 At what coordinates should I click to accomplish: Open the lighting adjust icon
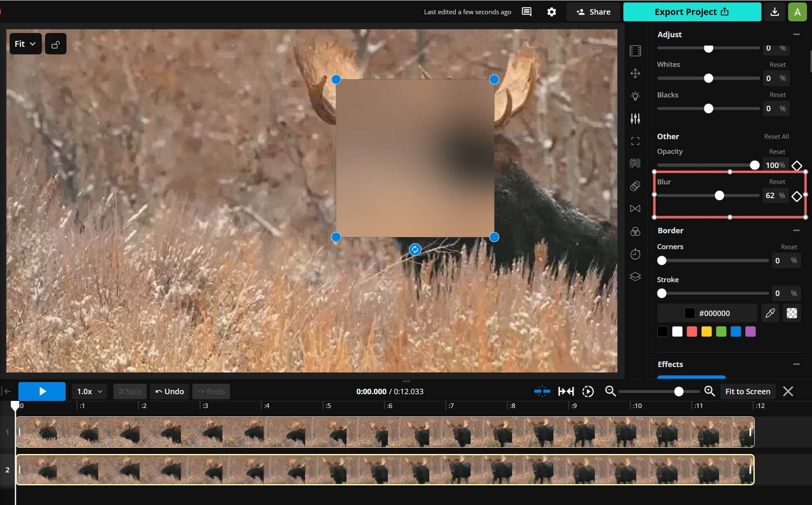pos(635,96)
